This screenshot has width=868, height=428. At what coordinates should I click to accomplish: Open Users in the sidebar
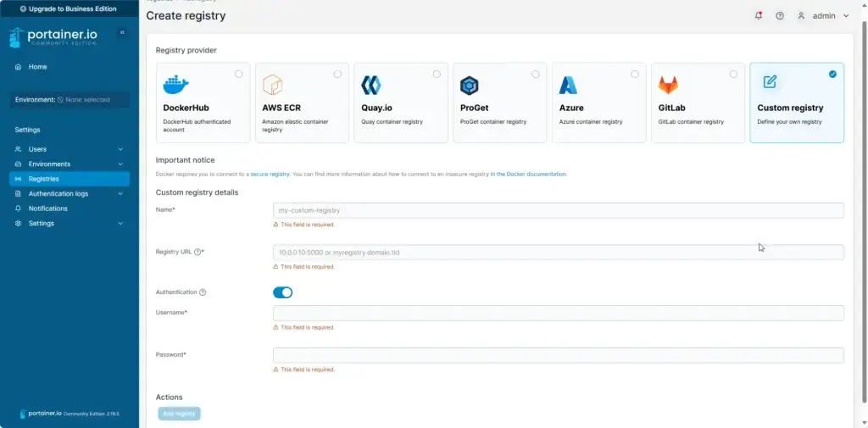coord(70,149)
